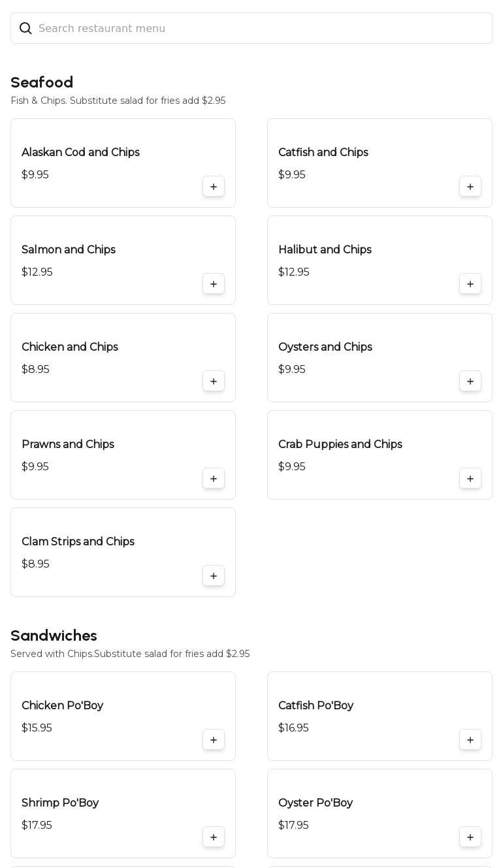Add Prawns and Chips using plus icon
Image resolution: width=503 pixels, height=868 pixels.
click(x=214, y=479)
